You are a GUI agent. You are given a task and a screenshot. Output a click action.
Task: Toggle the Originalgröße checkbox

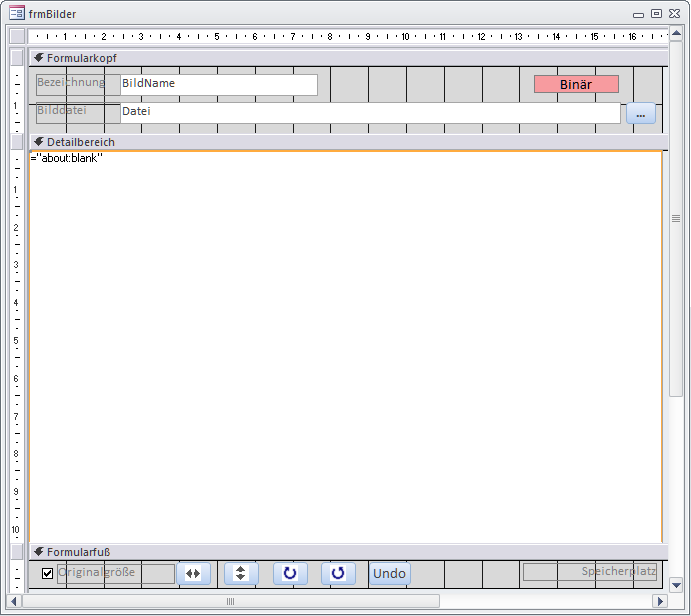47,573
